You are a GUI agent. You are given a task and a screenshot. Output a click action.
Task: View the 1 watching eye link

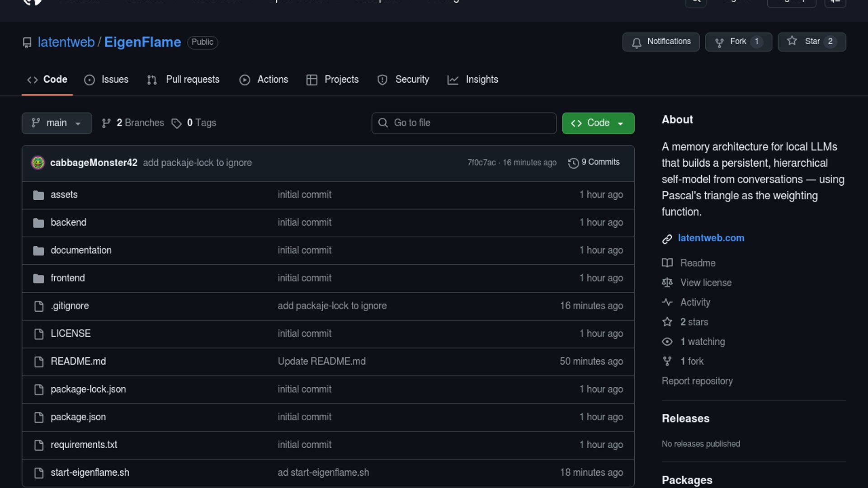[702, 342]
